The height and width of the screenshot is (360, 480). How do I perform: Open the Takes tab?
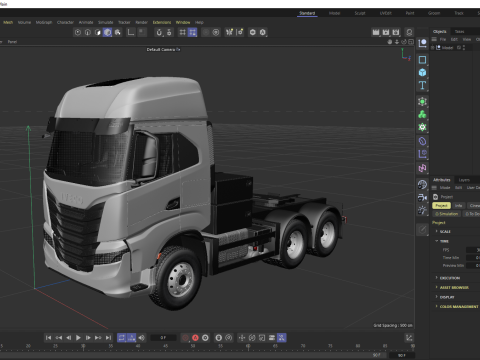click(x=459, y=31)
